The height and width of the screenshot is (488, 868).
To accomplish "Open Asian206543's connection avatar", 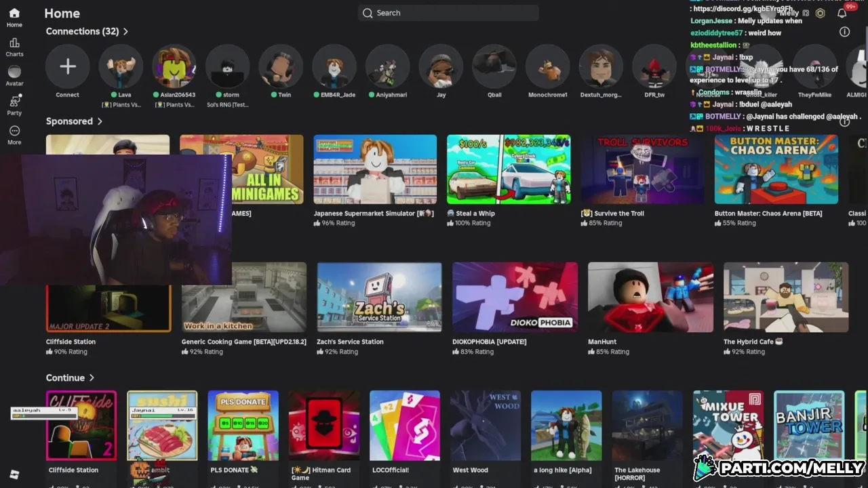I will click(x=174, y=66).
